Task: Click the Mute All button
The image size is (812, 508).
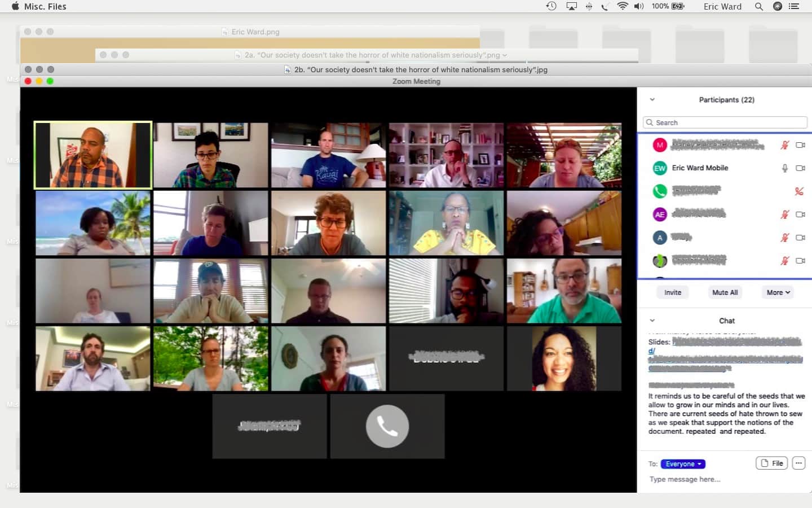Action: [725, 292]
